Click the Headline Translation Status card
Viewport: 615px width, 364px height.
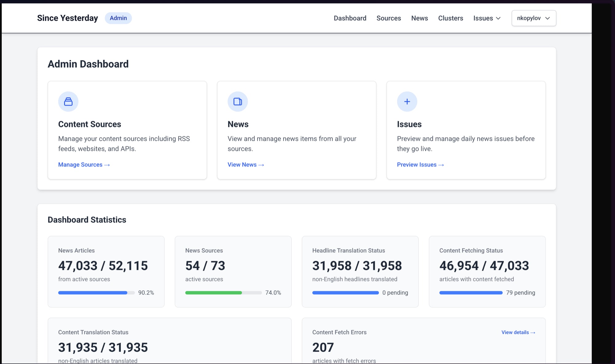click(360, 271)
